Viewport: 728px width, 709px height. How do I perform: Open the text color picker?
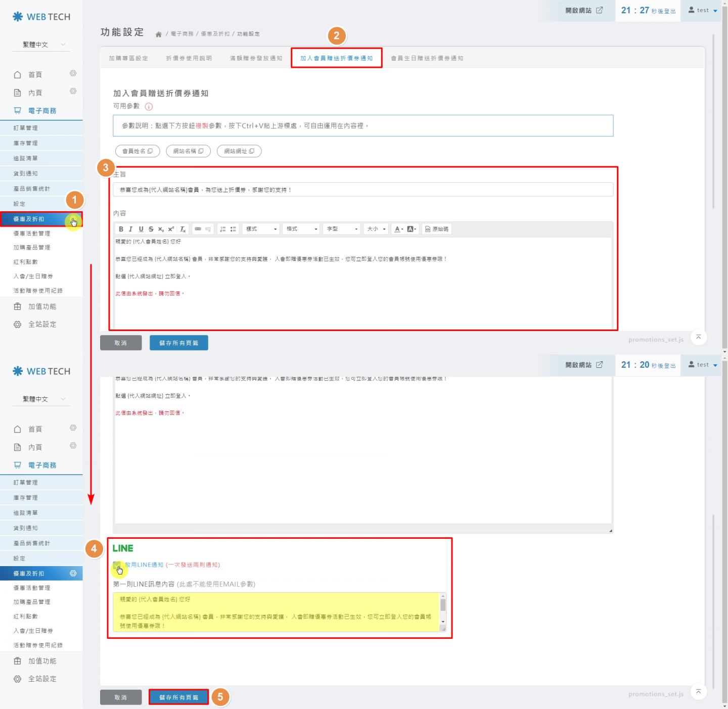(398, 229)
